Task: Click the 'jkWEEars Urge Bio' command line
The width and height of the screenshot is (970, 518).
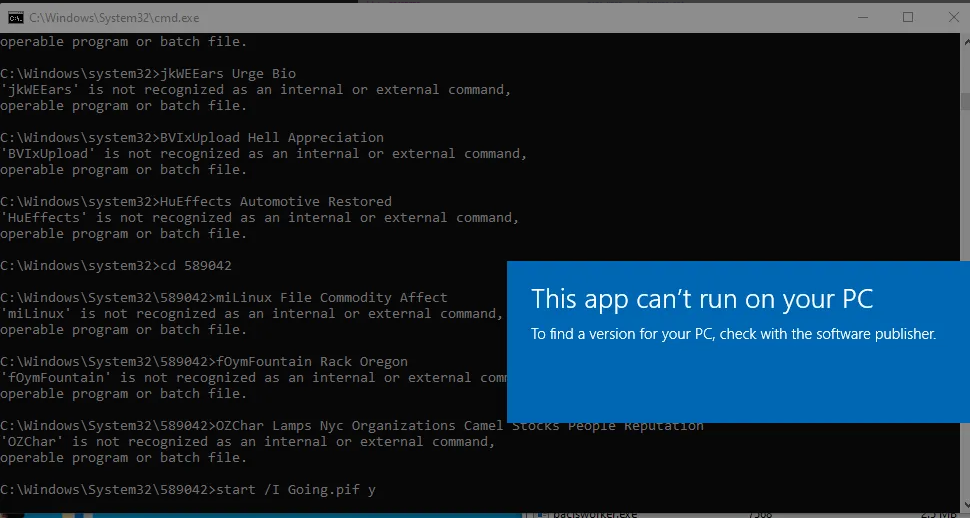Action: (148, 74)
